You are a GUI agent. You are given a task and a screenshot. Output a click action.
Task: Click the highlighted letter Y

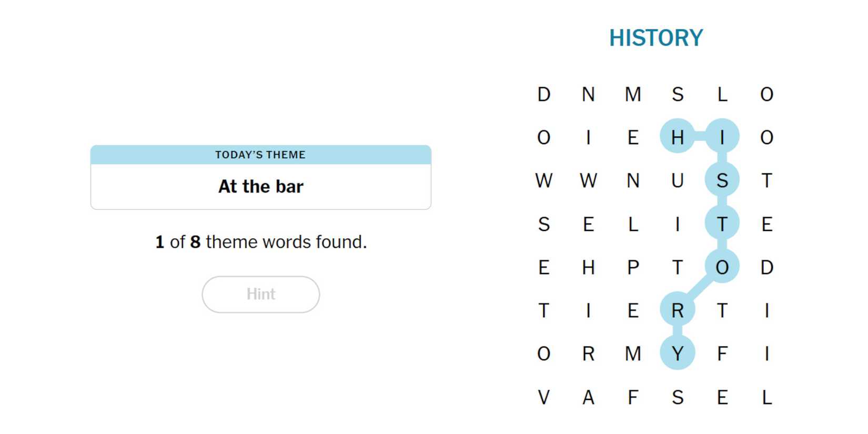[x=677, y=354]
